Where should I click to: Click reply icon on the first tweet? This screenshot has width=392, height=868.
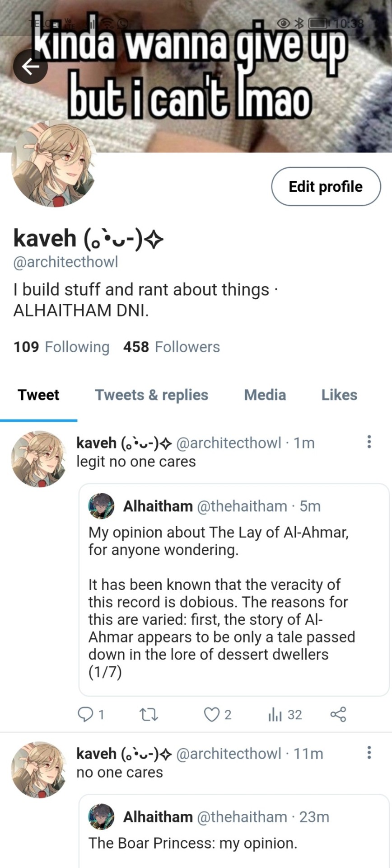tap(85, 714)
